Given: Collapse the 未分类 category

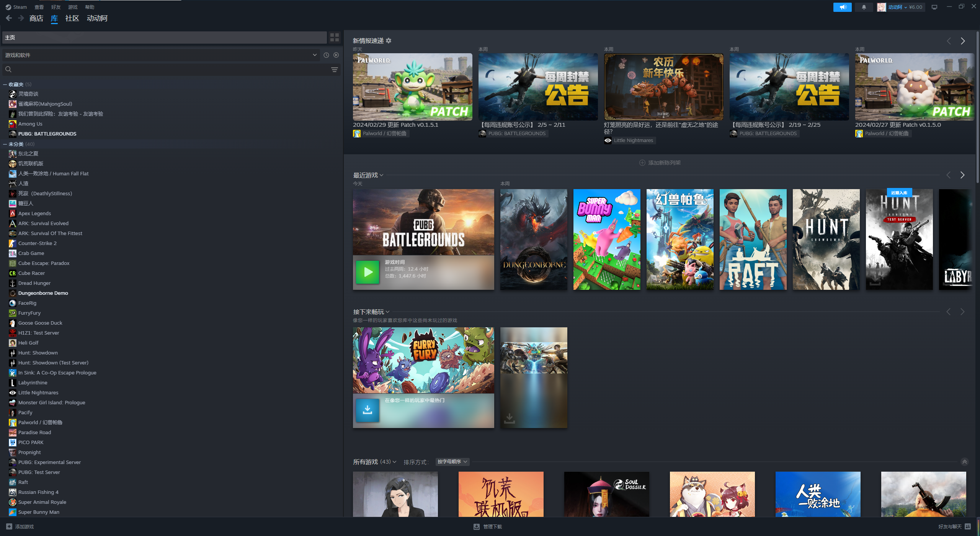Looking at the screenshot, I should tap(5, 144).
